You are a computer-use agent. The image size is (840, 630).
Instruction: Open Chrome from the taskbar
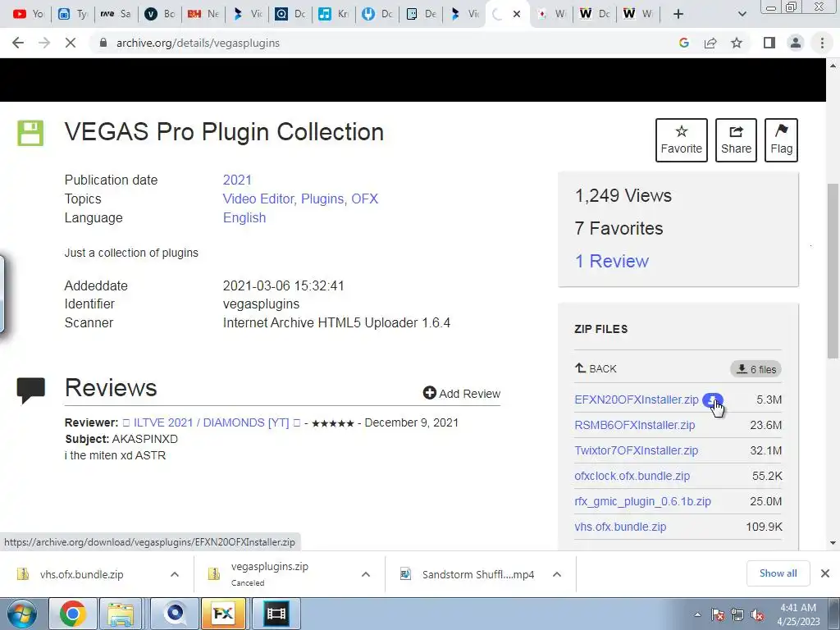tap(73, 614)
